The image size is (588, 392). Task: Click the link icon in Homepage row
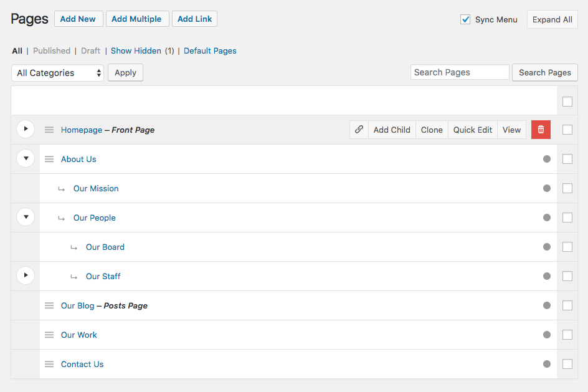[359, 130]
